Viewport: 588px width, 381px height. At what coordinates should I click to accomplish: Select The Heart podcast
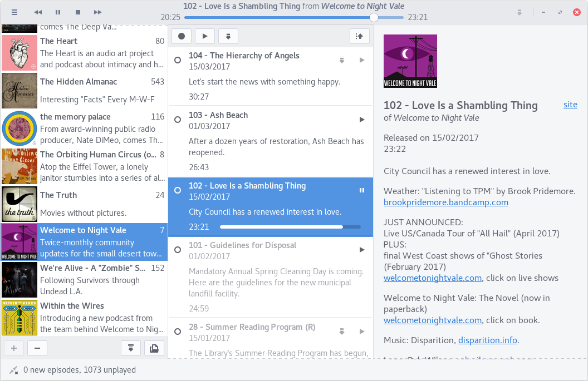click(x=84, y=53)
